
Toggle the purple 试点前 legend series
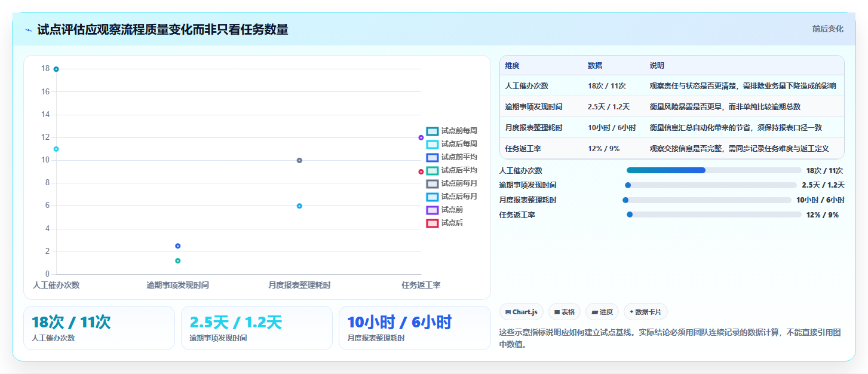445,210
